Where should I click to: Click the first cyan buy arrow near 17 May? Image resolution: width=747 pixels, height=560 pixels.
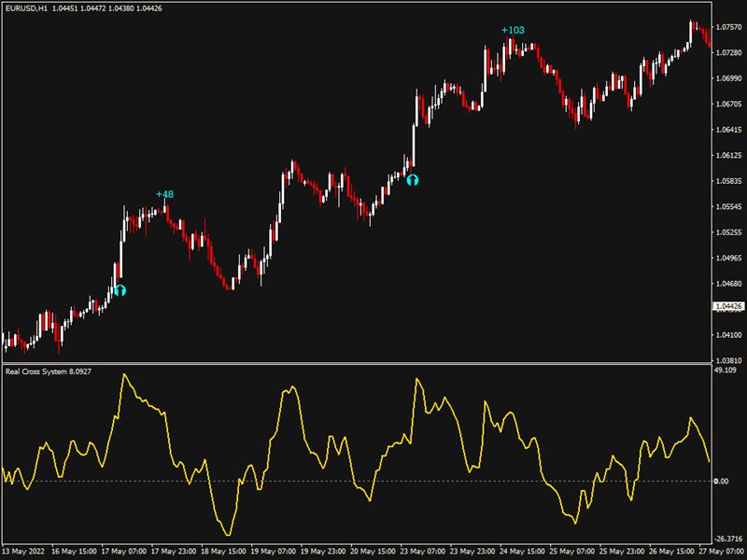tap(120, 290)
